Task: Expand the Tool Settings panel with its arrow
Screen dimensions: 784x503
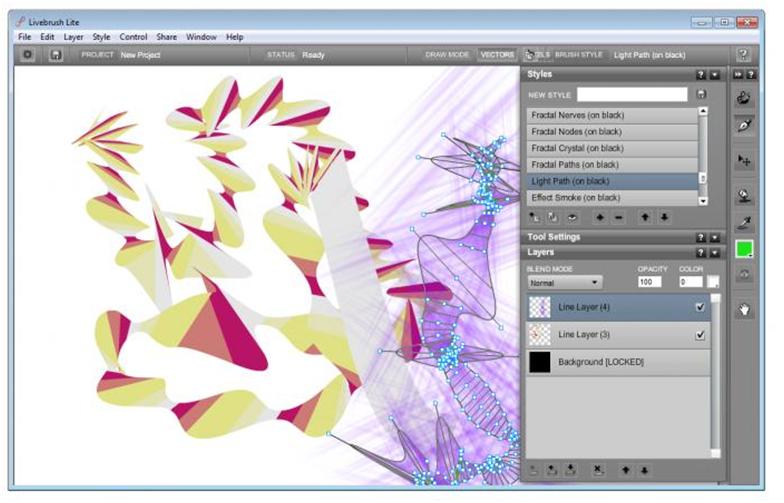Action: pyautogui.click(x=715, y=238)
